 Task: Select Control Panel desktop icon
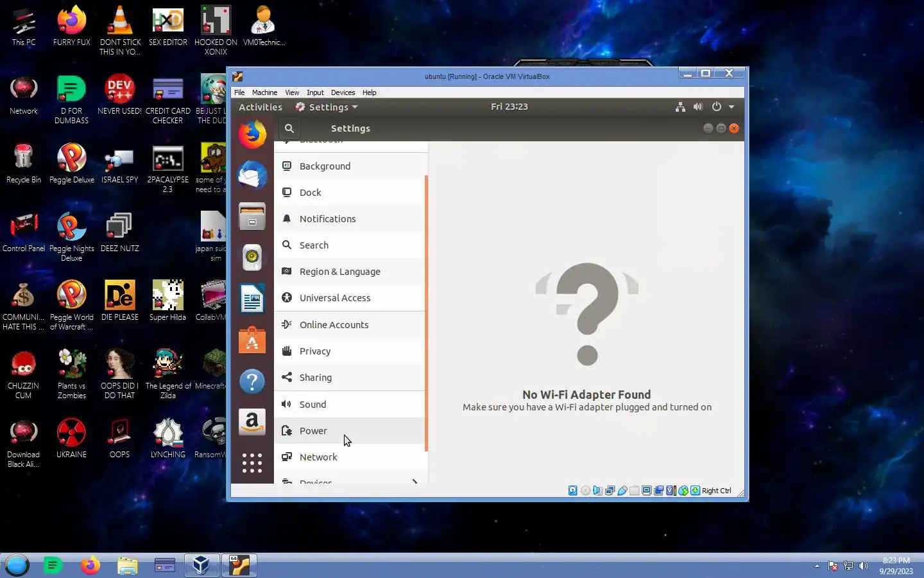[x=24, y=232]
